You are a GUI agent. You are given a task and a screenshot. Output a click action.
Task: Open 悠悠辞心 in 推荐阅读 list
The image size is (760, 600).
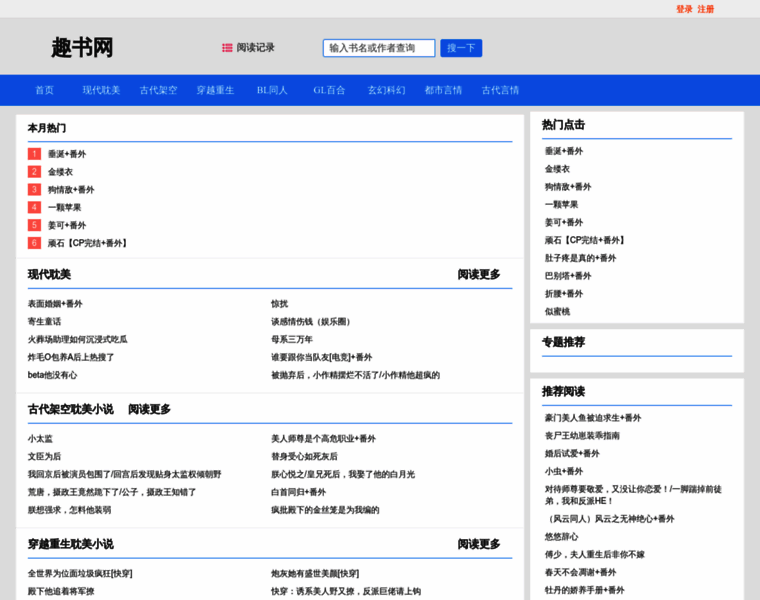click(x=561, y=537)
